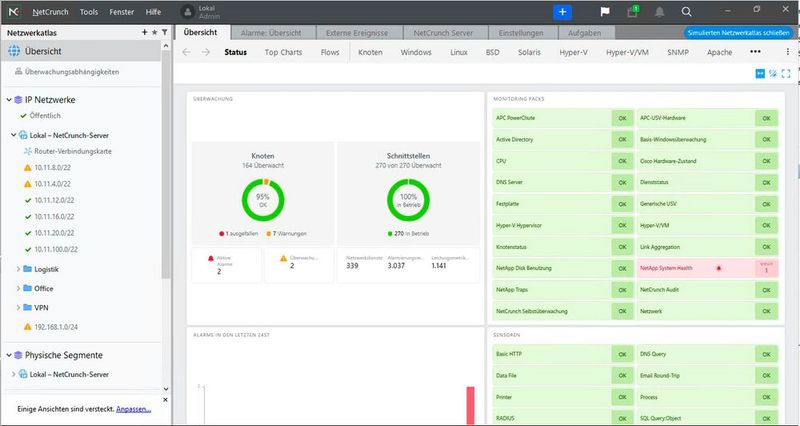Click the blue plus add button
The width and height of the screenshot is (800, 426).
click(x=562, y=12)
